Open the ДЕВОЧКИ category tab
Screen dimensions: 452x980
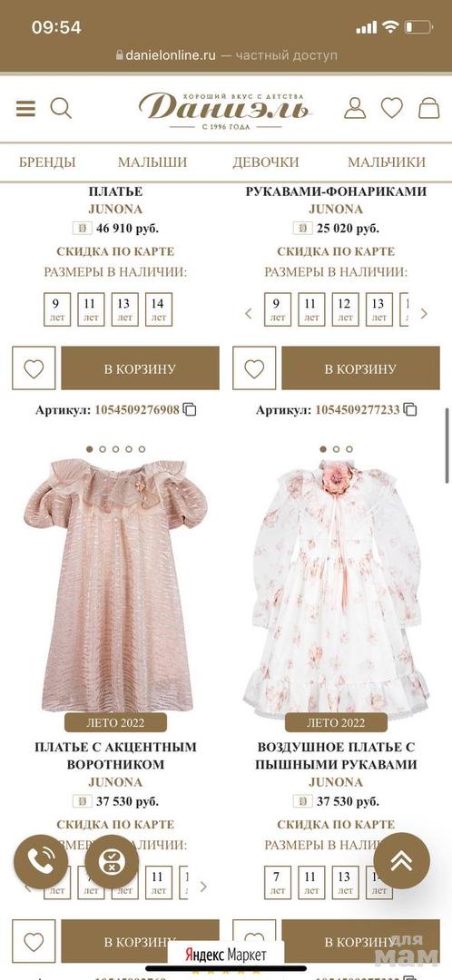pos(266,162)
